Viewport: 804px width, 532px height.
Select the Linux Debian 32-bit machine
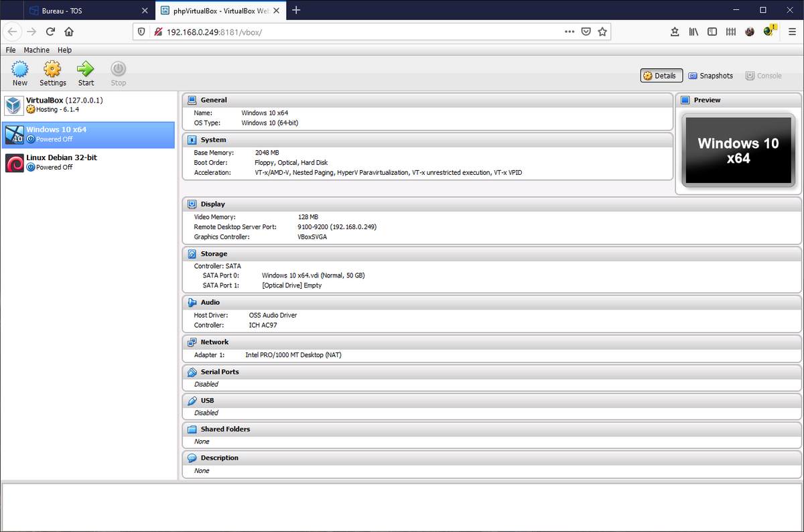coord(88,163)
